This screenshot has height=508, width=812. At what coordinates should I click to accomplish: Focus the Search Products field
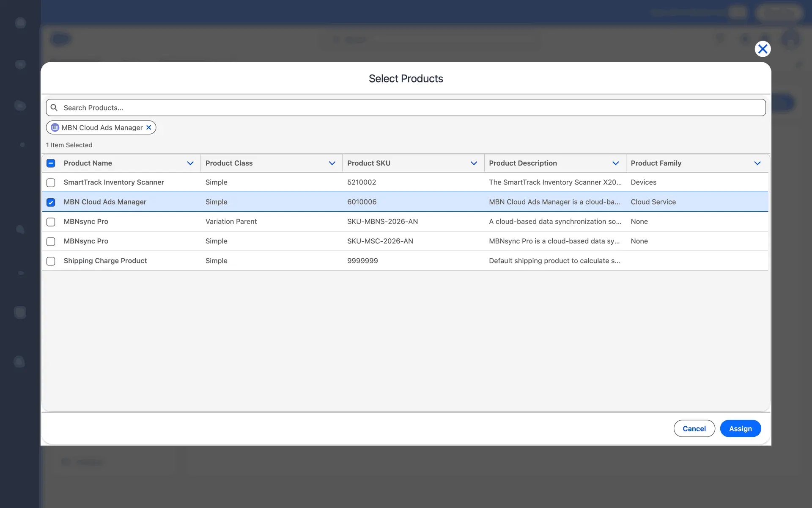tap(406, 108)
